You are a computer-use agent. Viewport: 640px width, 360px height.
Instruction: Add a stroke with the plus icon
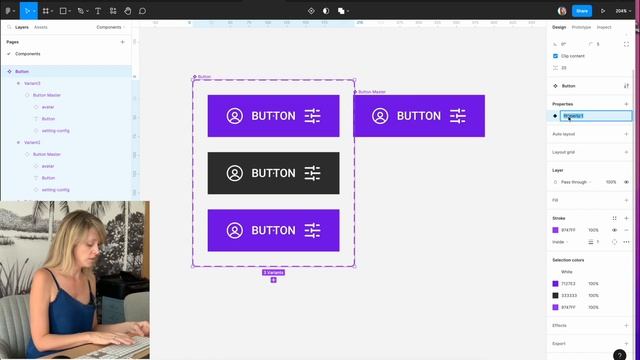(x=626, y=218)
